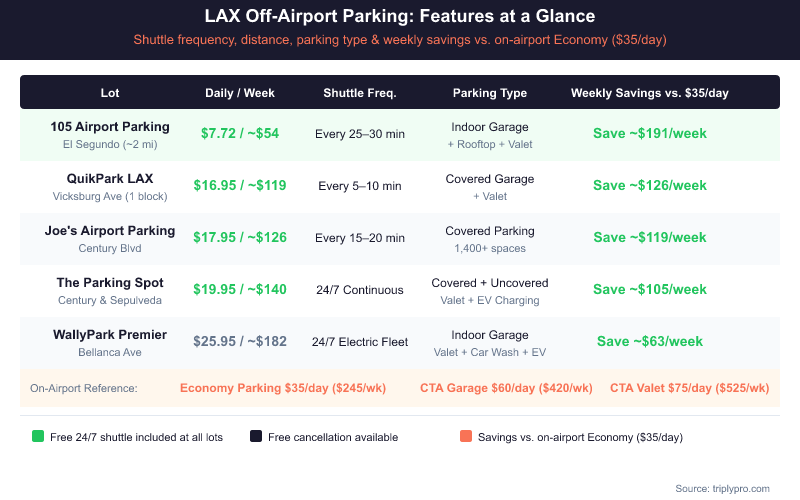Click the QuikPark LAX lot name
The height and width of the screenshot is (500, 800).
coord(110,179)
